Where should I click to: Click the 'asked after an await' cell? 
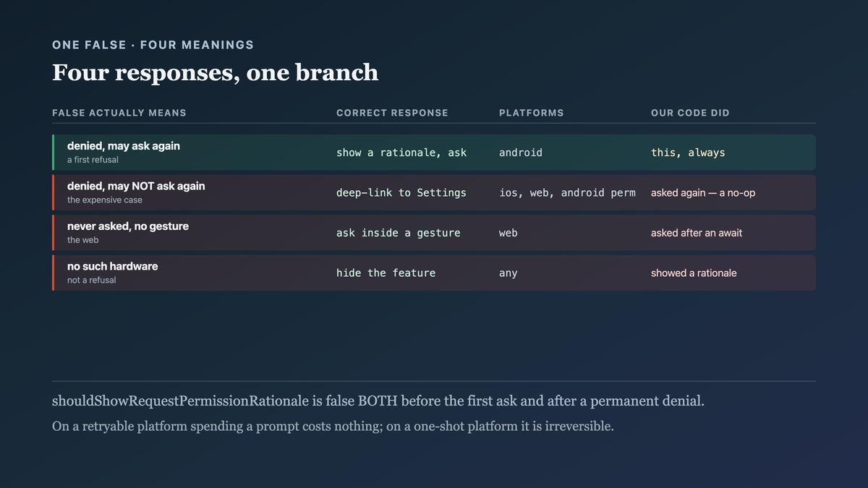pos(697,233)
